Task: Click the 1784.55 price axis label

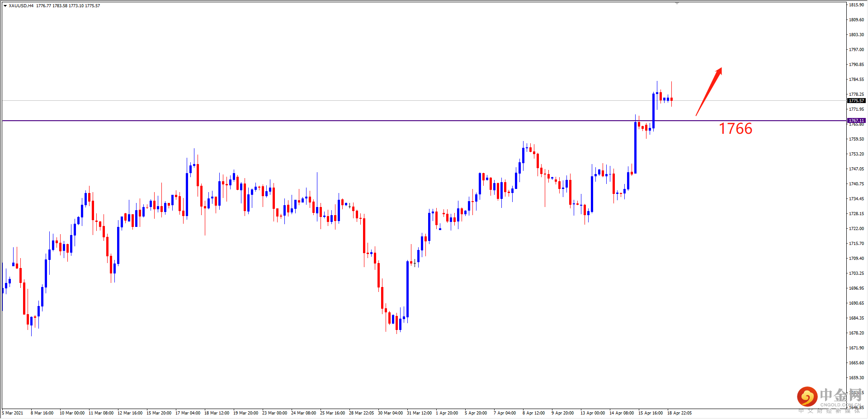Action: point(856,80)
